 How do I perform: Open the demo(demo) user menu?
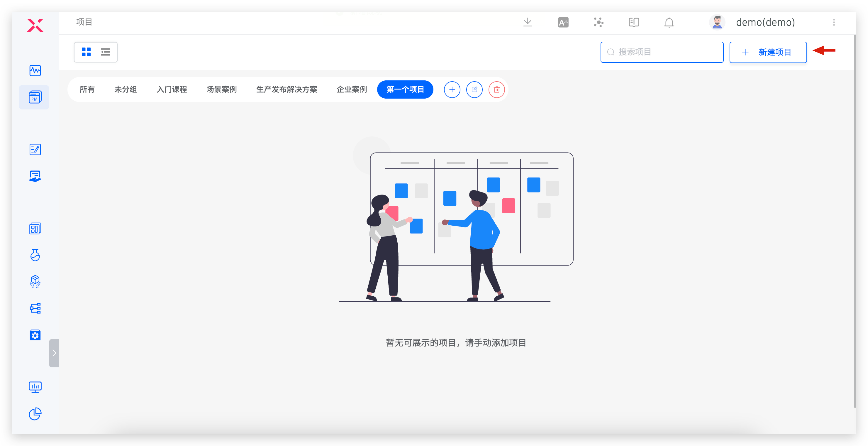pos(765,23)
